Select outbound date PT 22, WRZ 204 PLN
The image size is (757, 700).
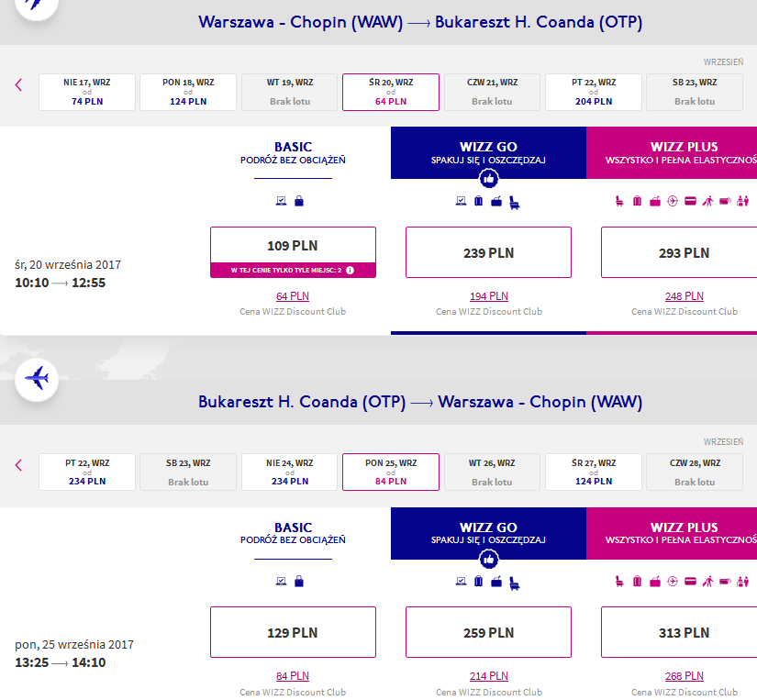pyautogui.click(x=594, y=93)
